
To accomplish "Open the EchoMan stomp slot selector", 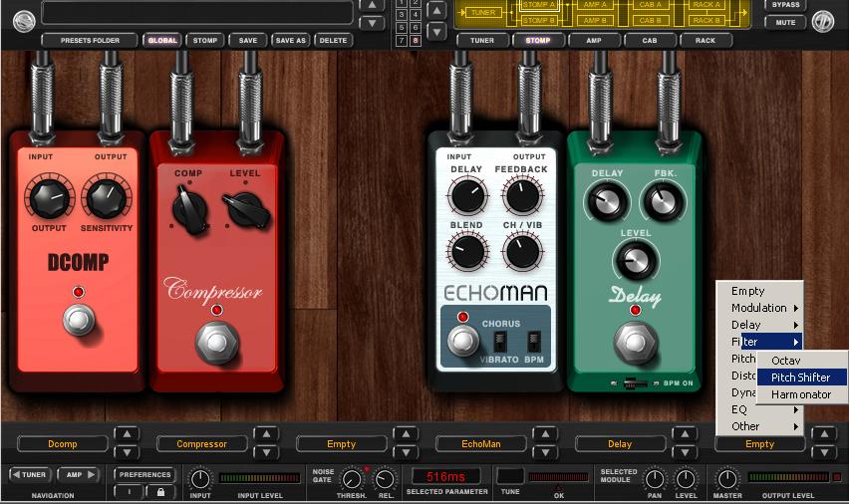I will click(481, 444).
